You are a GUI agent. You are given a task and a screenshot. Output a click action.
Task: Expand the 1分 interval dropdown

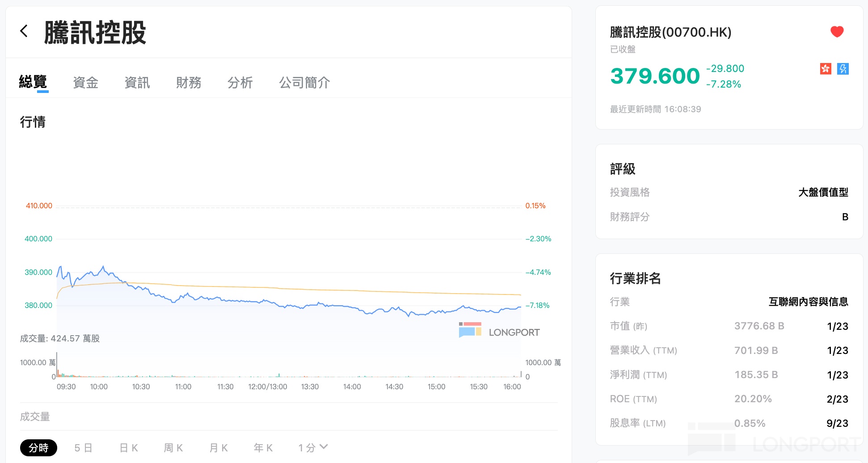coord(313,447)
